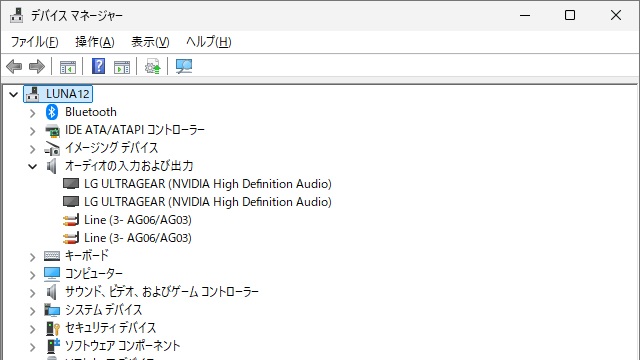Image resolution: width=640 pixels, height=360 pixels.
Task: Maximize the デバイス マネージャー window
Action: pos(570,16)
